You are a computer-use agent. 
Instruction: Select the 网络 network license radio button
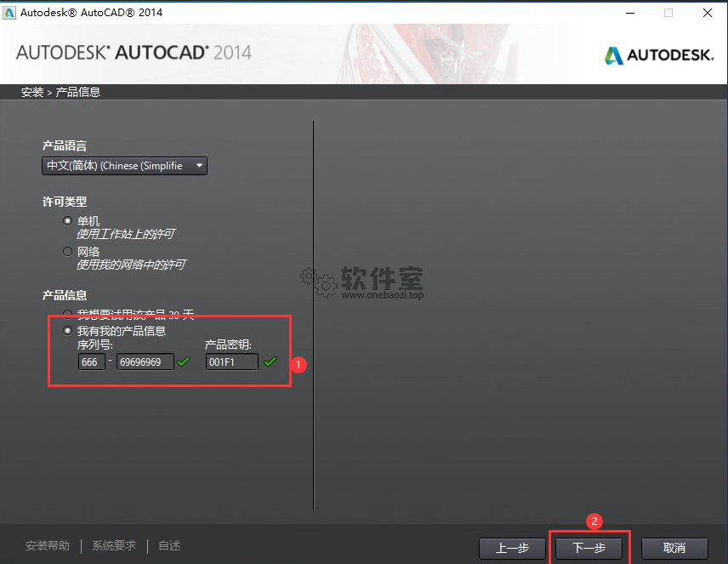click(x=68, y=251)
